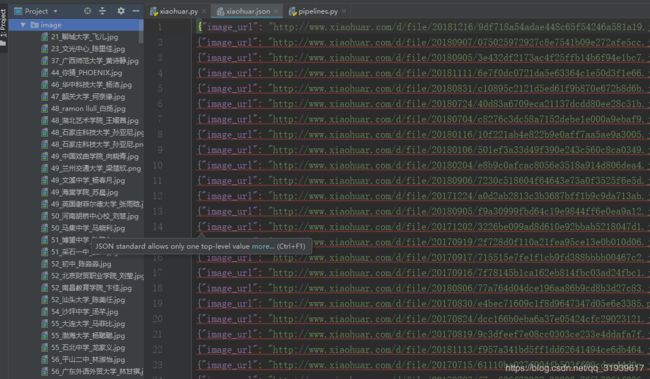650x379 pixels.
Task: Click gutter line number 19
Action: pos(158,304)
